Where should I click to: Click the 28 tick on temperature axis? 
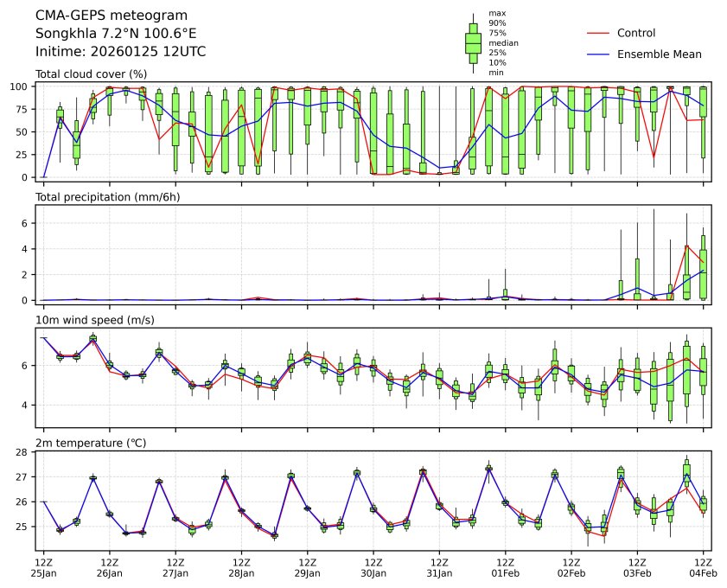[x=25, y=451]
